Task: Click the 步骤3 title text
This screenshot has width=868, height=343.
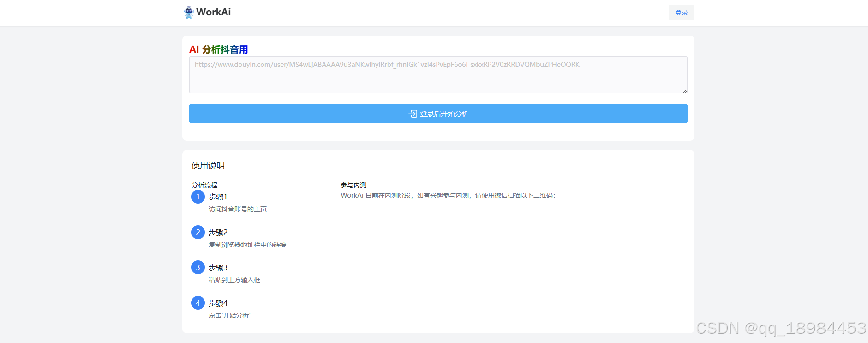Action: [x=218, y=267]
